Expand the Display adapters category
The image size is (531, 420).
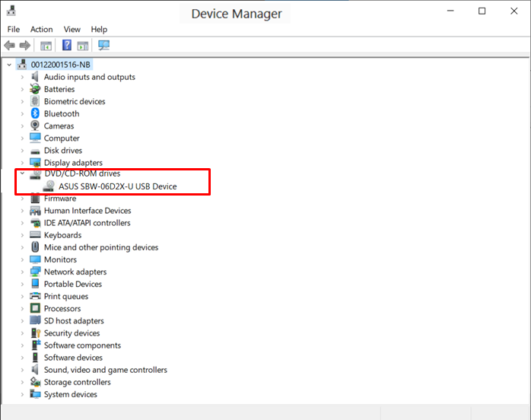click(22, 163)
